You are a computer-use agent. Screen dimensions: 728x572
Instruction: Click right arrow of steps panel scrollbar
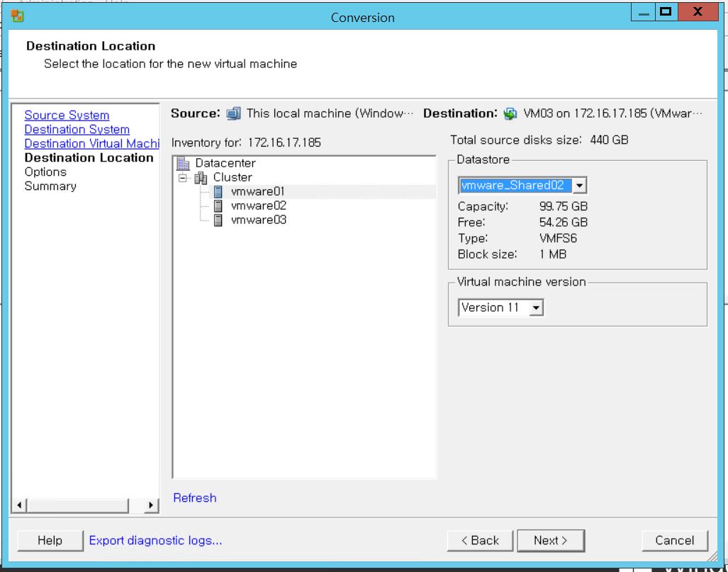click(150, 505)
